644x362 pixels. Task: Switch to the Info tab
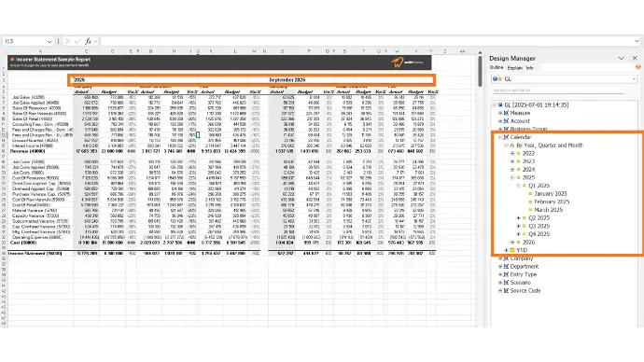tap(530, 68)
